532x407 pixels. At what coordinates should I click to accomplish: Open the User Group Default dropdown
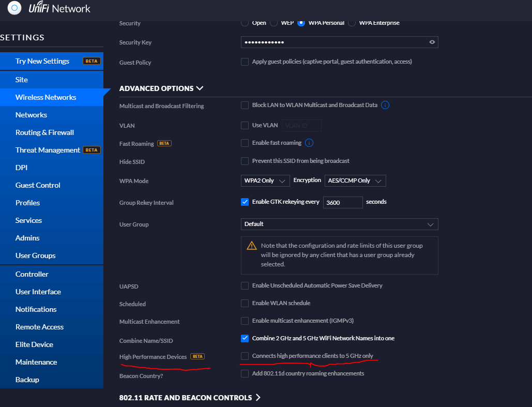pyautogui.click(x=339, y=224)
